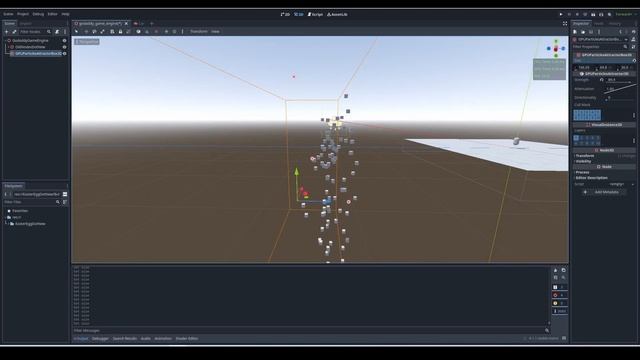This screenshot has width=640, height=360.
Task: Toggle preview sun icon in viewport toolbar
Action: (166, 31)
